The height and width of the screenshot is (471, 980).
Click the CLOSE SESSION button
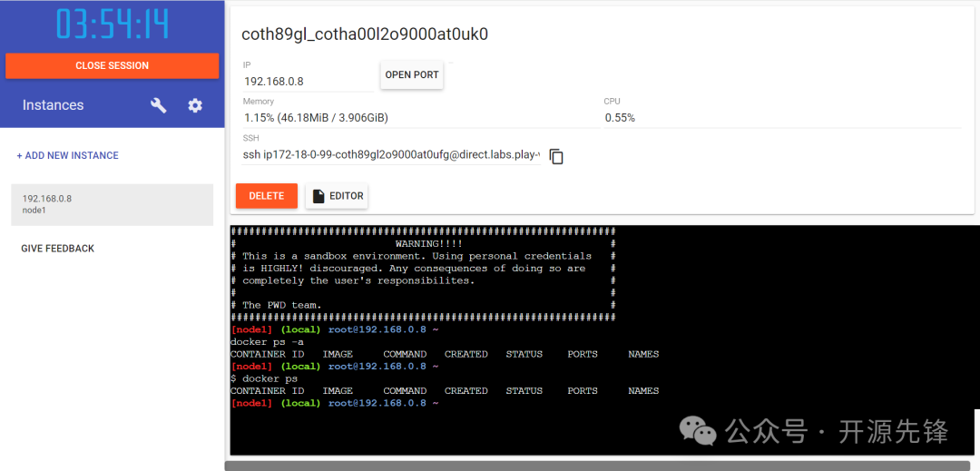[112, 65]
